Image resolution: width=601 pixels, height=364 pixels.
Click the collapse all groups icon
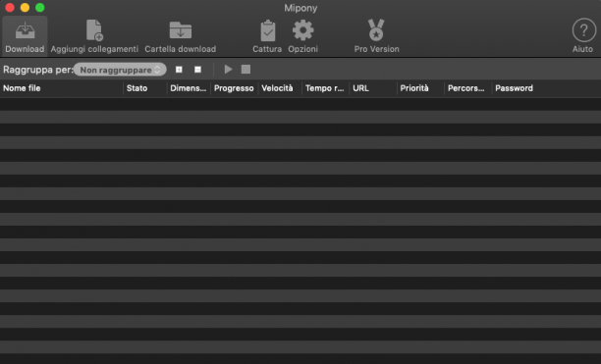click(197, 70)
